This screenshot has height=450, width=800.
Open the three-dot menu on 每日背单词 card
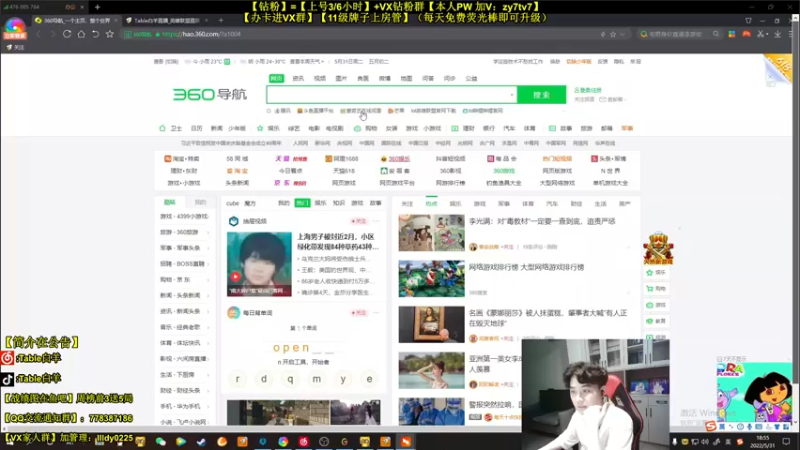(376, 312)
